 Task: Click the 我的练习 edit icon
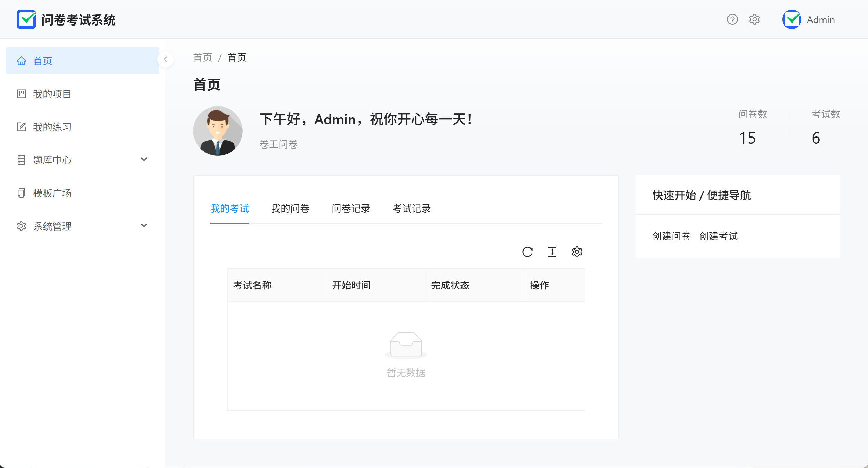[21, 127]
